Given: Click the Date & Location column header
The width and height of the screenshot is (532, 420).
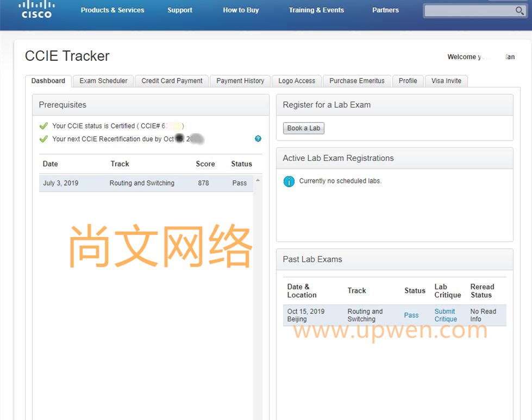Looking at the screenshot, I should [302, 291].
